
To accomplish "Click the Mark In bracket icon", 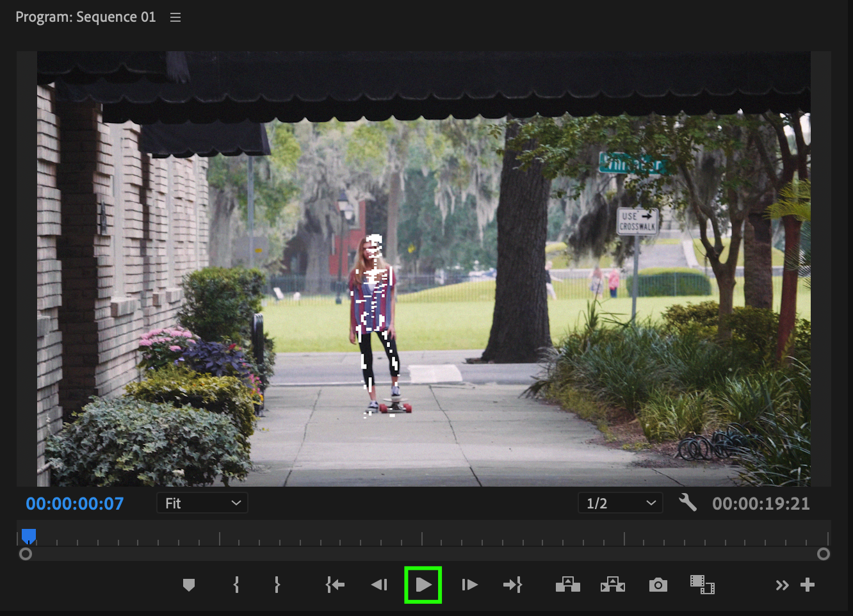I will point(236,585).
